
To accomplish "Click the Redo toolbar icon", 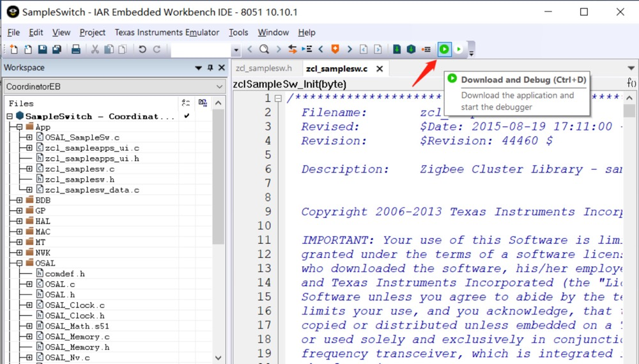I will 157,49.
